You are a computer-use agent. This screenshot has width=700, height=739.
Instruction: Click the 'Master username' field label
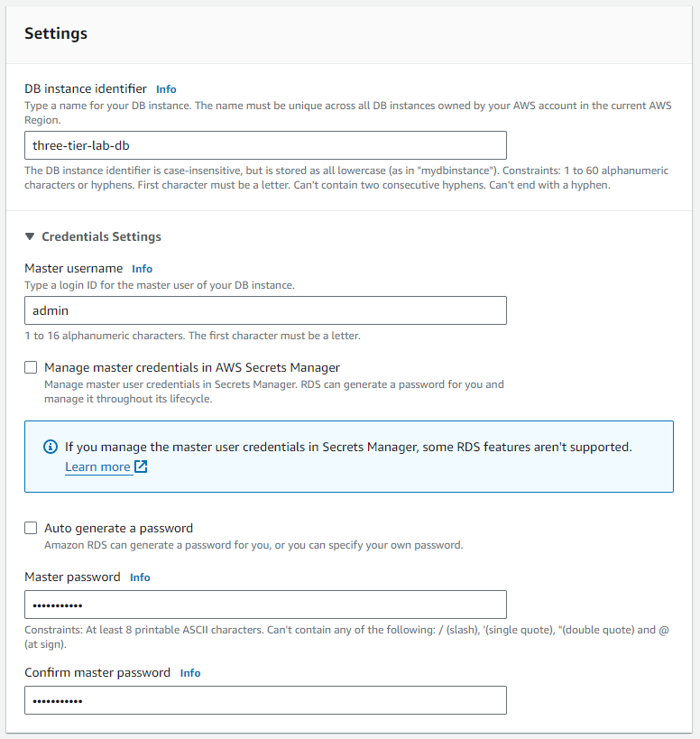[73, 268]
